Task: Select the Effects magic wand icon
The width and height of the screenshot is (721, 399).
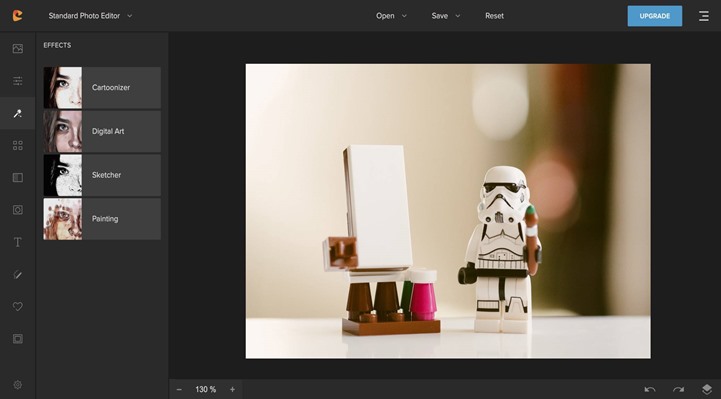Action: coord(17,113)
